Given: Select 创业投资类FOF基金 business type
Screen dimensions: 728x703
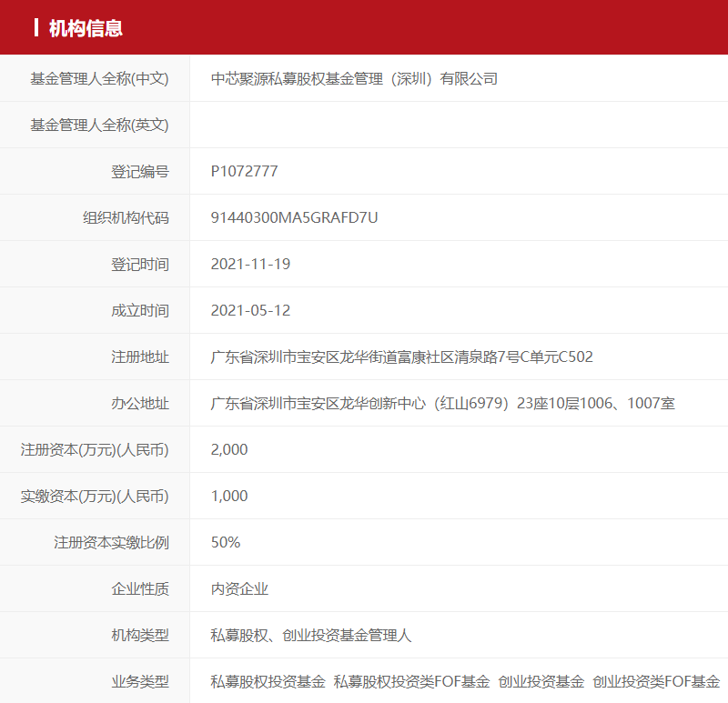Looking at the screenshot, I should [656, 682].
